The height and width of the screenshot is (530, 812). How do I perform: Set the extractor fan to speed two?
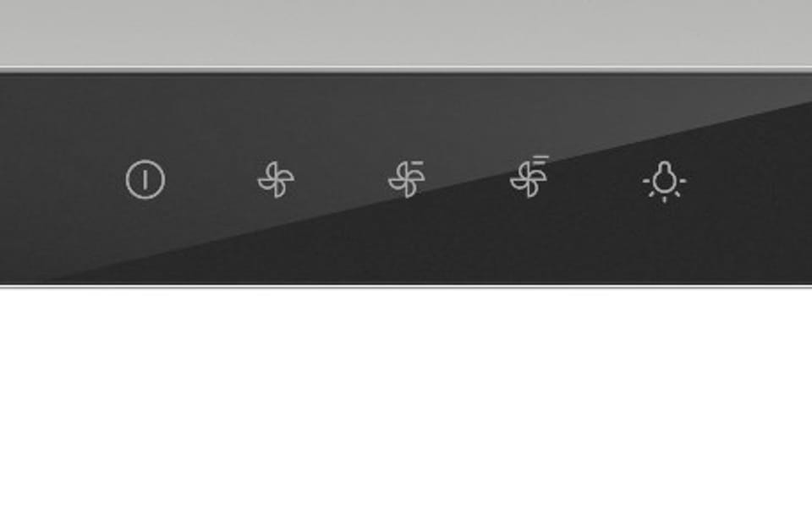tap(407, 179)
